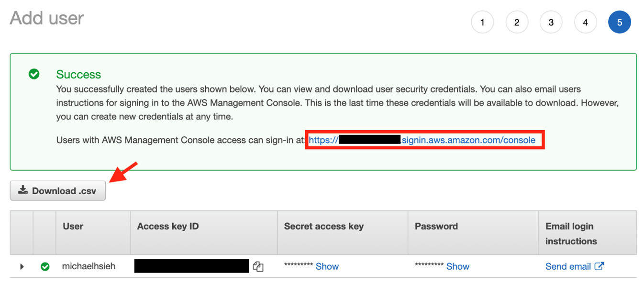644x284 pixels.
Task: Expand the michaelhsieh row details arrow
Action: [22, 267]
